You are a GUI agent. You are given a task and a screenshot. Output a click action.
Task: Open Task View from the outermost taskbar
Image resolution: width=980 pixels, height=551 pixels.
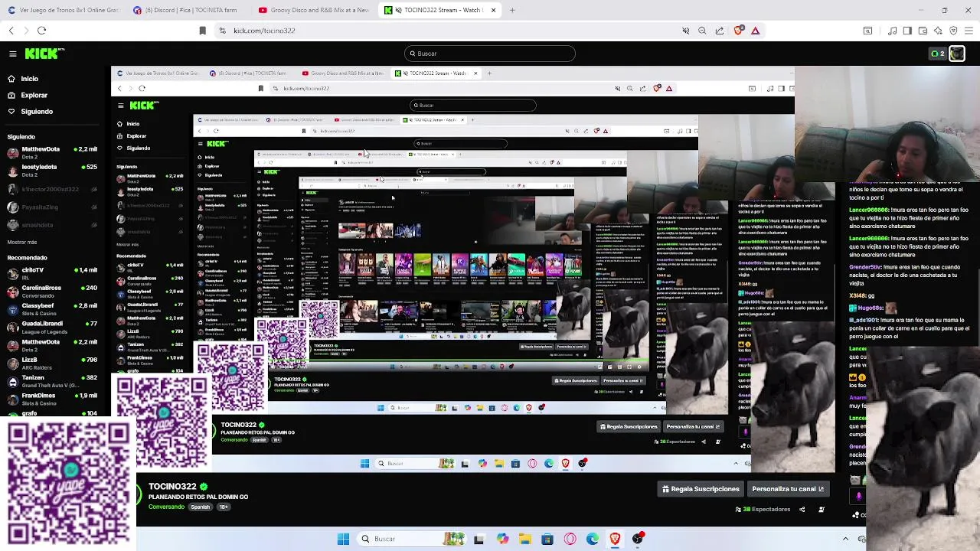(479, 539)
